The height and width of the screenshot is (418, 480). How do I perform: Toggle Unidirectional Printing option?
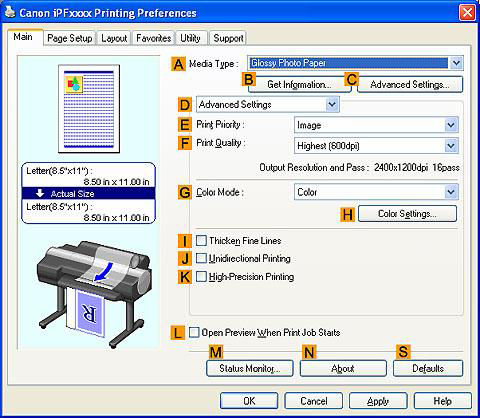pyautogui.click(x=201, y=258)
